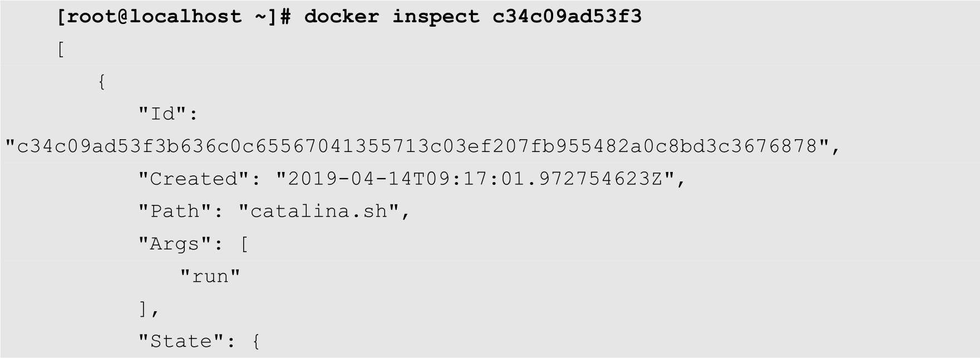
Task: Click the hash symbol ending the prompt
Action: pos(285,17)
